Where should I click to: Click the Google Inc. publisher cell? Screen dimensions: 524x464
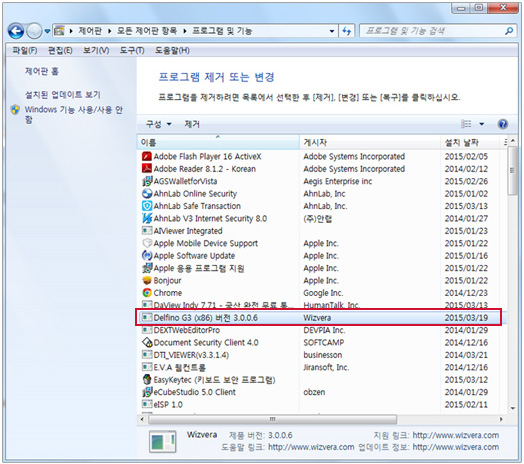point(323,293)
